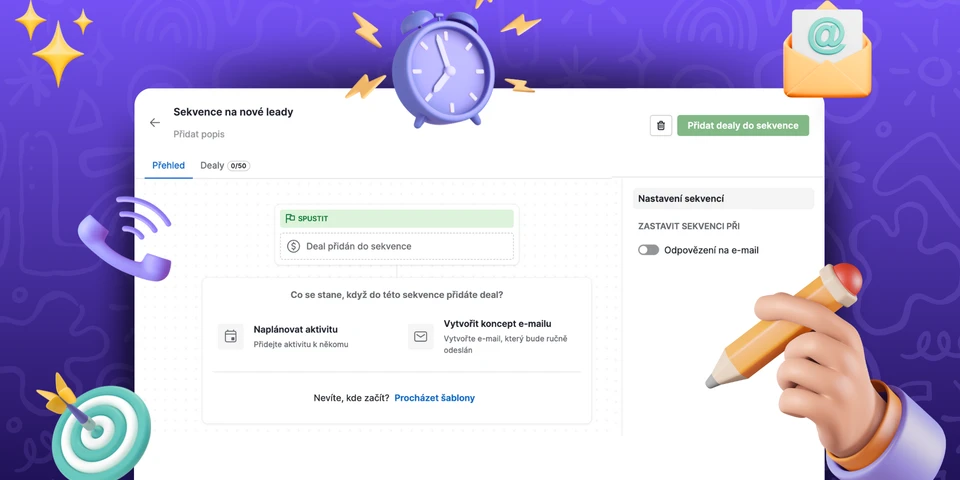
Task: Click the 0/50 deals count badge
Action: (239, 166)
